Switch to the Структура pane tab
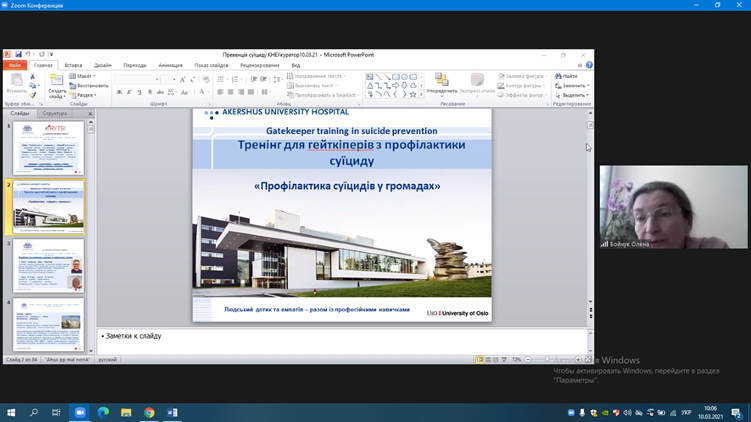Image resolution: width=751 pixels, height=422 pixels. (55, 114)
